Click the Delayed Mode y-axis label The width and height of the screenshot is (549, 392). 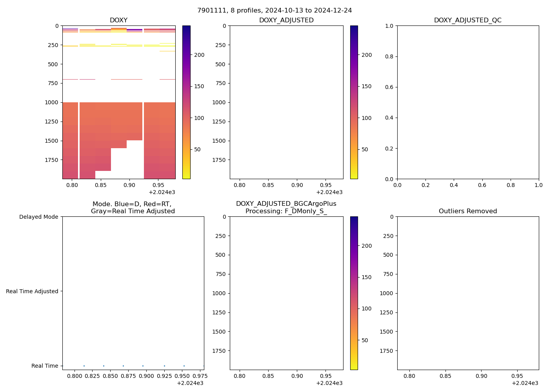pos(38,217)
